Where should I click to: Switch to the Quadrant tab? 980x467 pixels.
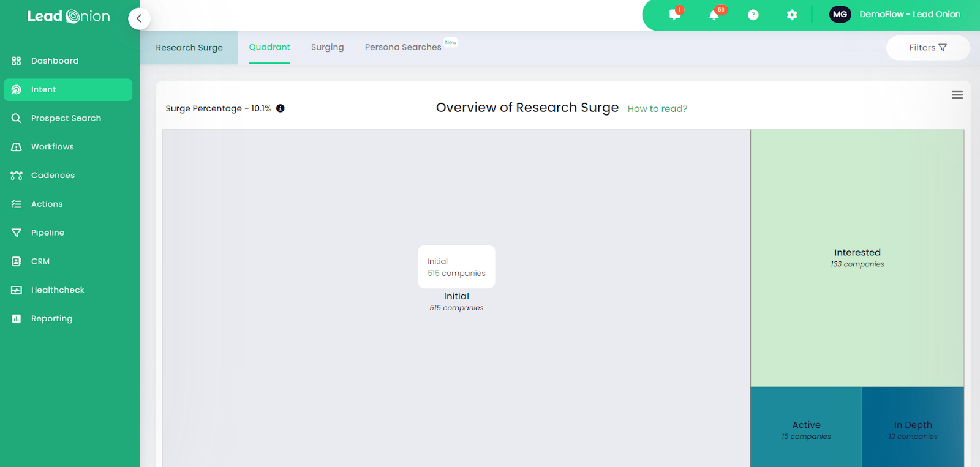coord(269,47)
